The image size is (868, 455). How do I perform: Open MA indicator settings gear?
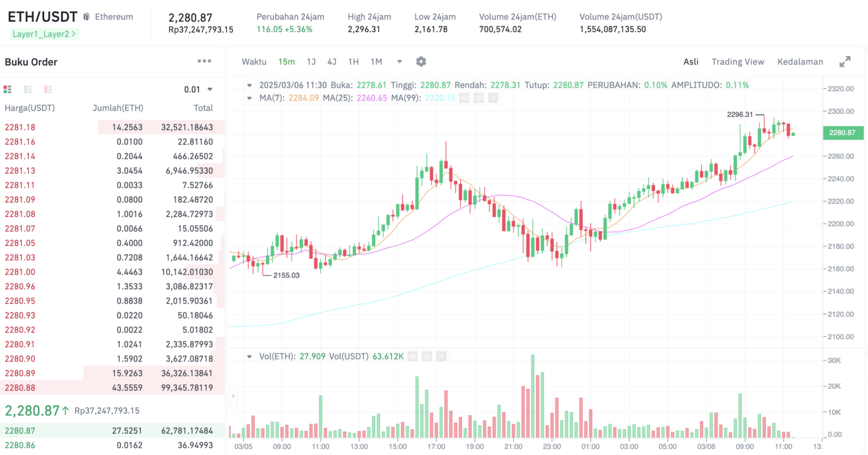click(x=479, y=98)
